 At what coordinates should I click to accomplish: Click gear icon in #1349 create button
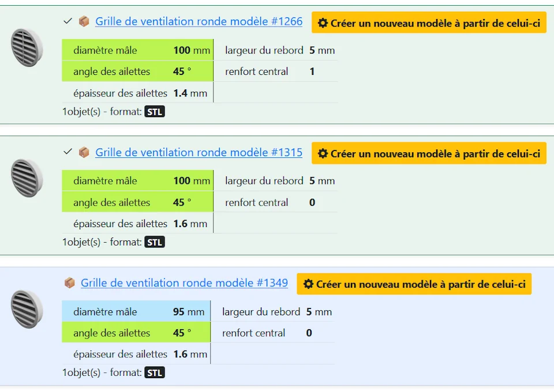coord(308,284)
